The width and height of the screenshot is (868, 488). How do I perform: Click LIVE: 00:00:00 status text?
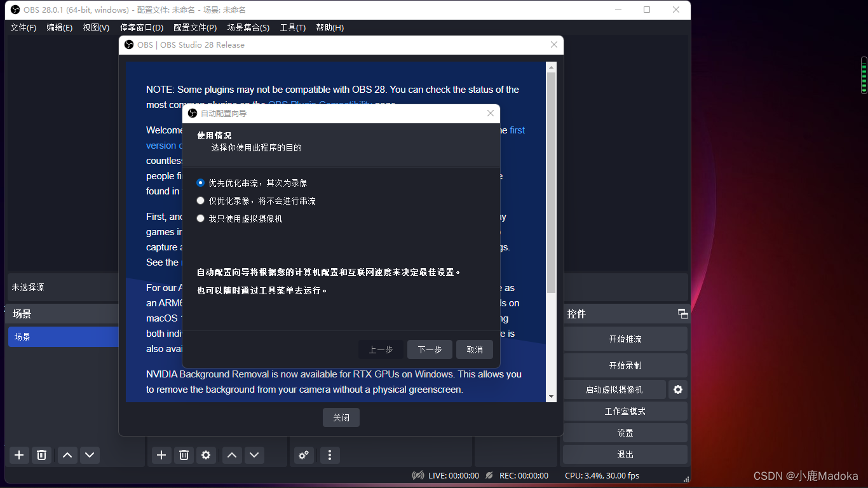[x=454, y=475]
